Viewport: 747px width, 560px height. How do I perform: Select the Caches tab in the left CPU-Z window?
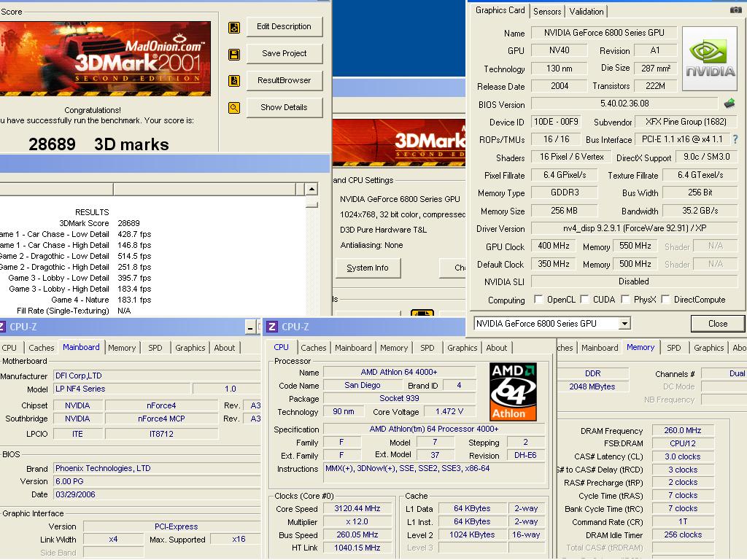pos(42,348)
